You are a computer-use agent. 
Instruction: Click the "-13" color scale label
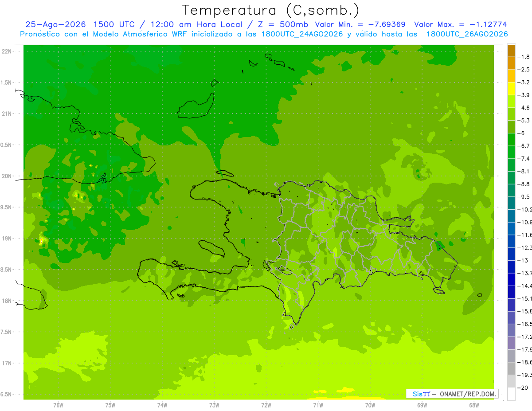click(x=524, y=260)
